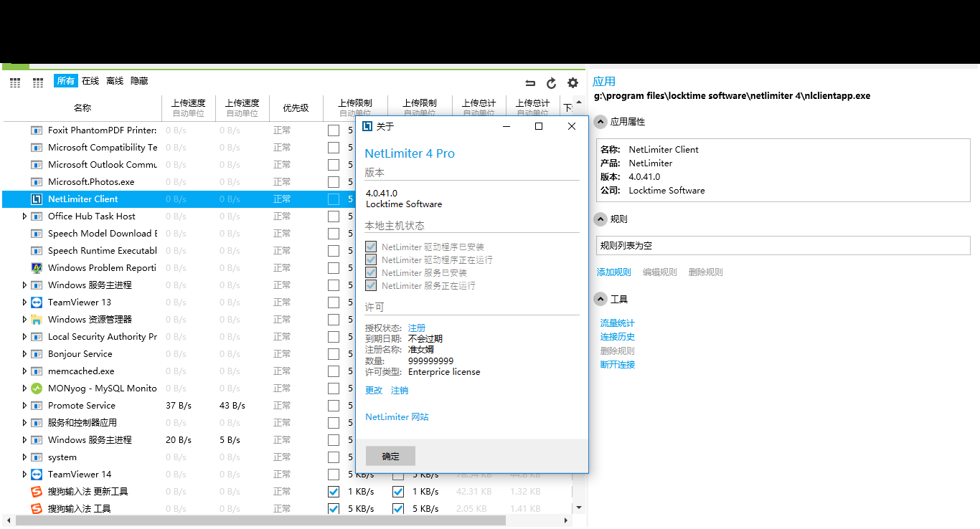The image size is (980, 529).
Task: Open 连接历史 tool link
Action: tap(618, 337)
